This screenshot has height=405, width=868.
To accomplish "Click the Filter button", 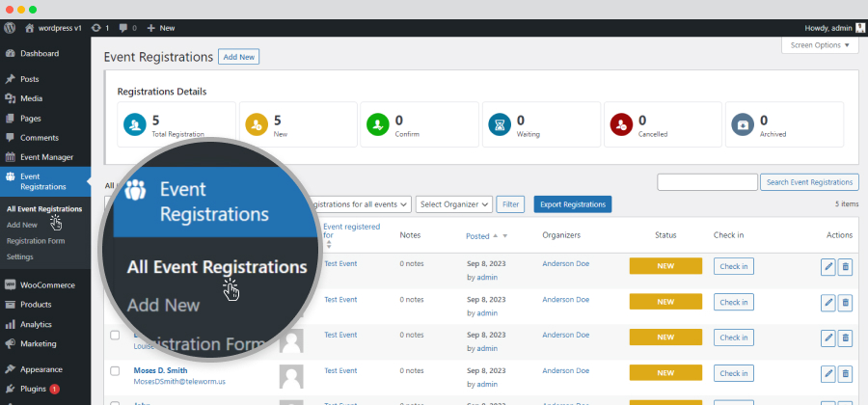I will 510,204.
